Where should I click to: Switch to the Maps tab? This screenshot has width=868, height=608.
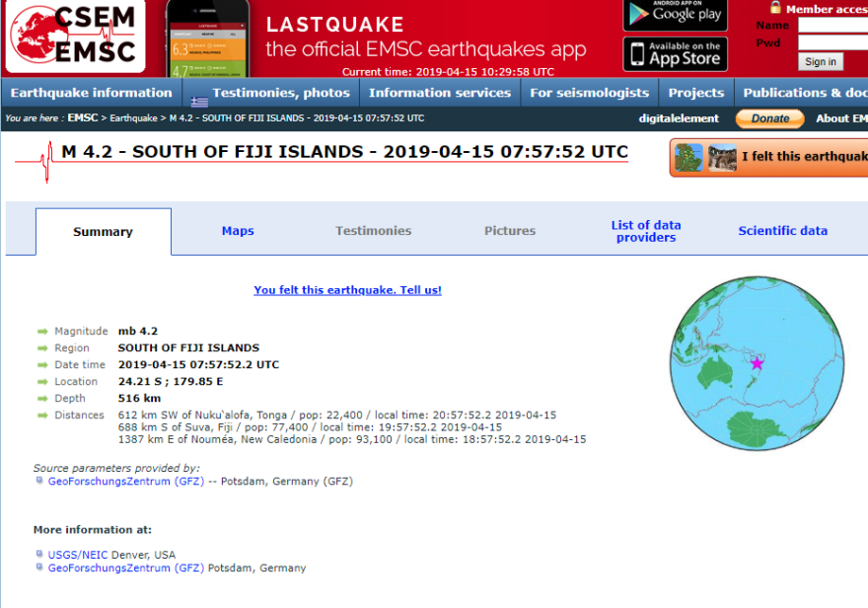coord(238,231)
